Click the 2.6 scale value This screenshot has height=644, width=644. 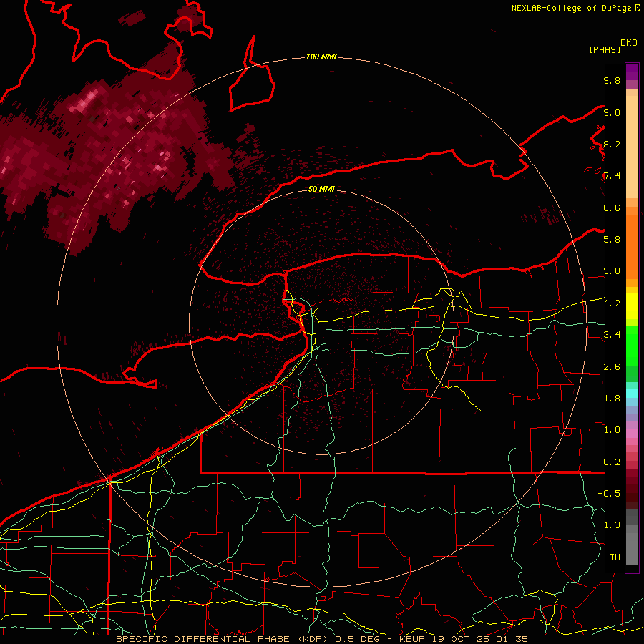click(x=612, y=367)
